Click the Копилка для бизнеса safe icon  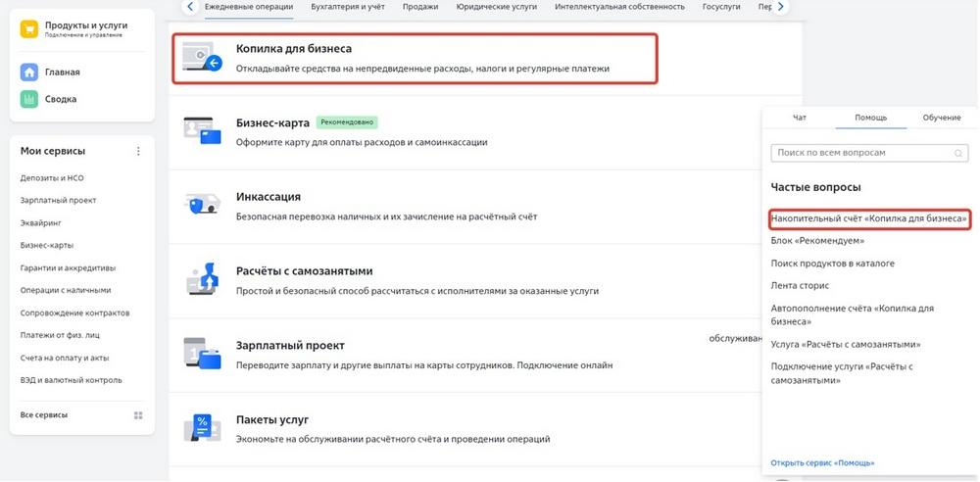point(202,57)
